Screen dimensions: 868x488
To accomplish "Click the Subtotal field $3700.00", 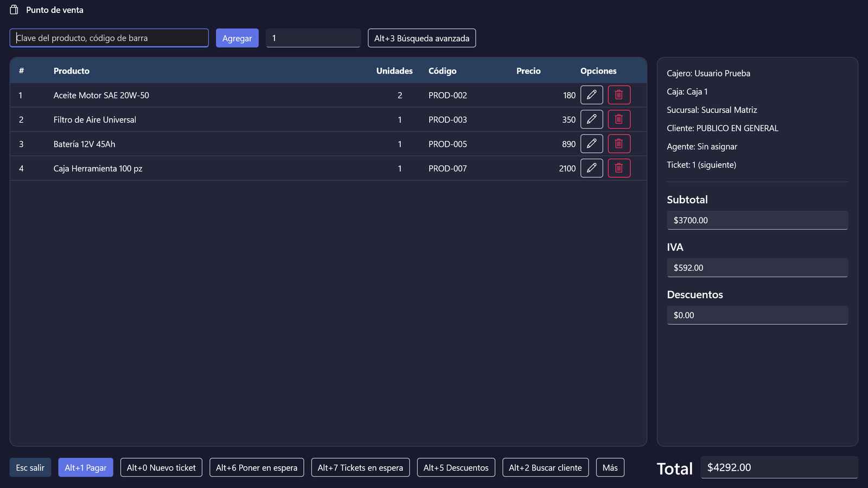I will click(757, 220).
